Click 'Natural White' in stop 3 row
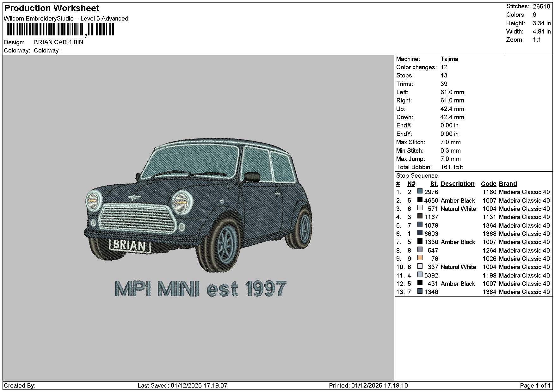This screenshot has width=555, height=392. tap(458, 209)
